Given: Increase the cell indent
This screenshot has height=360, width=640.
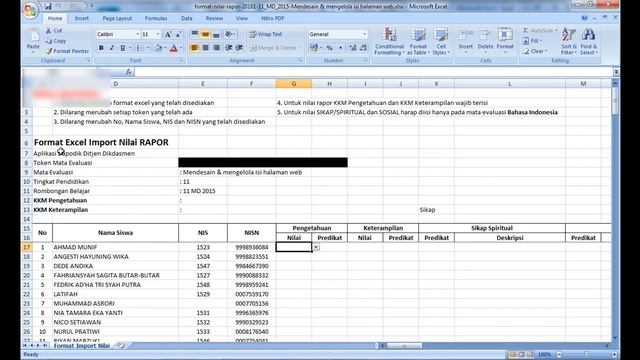Looking at the screenshot, I should coord(239,48).
